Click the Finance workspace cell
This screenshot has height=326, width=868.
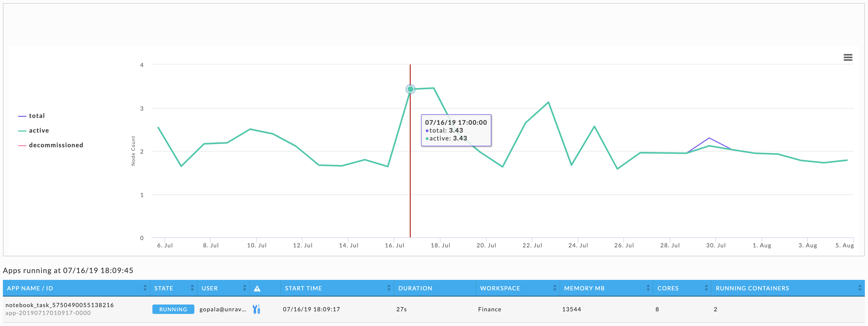coord(489,309)
